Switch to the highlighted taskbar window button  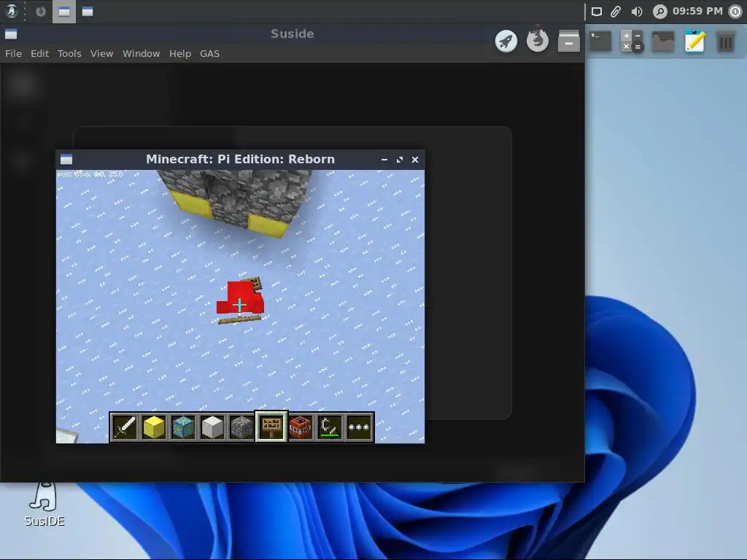point(64,12)
